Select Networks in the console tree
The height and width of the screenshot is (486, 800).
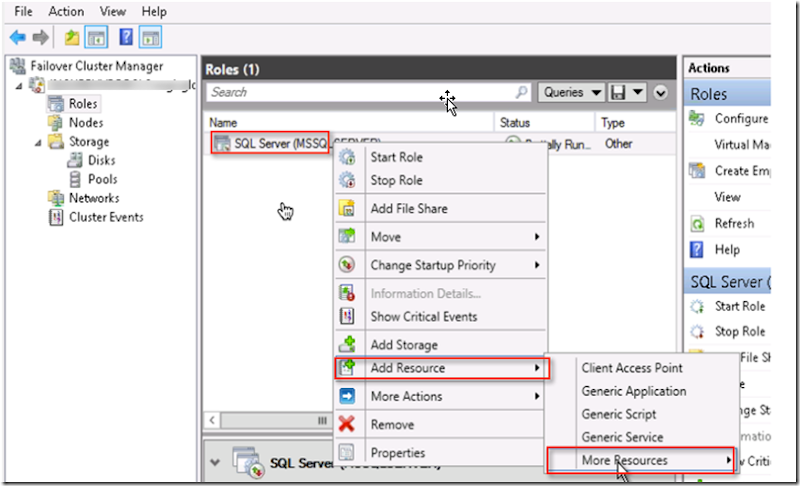coord(94,198)
